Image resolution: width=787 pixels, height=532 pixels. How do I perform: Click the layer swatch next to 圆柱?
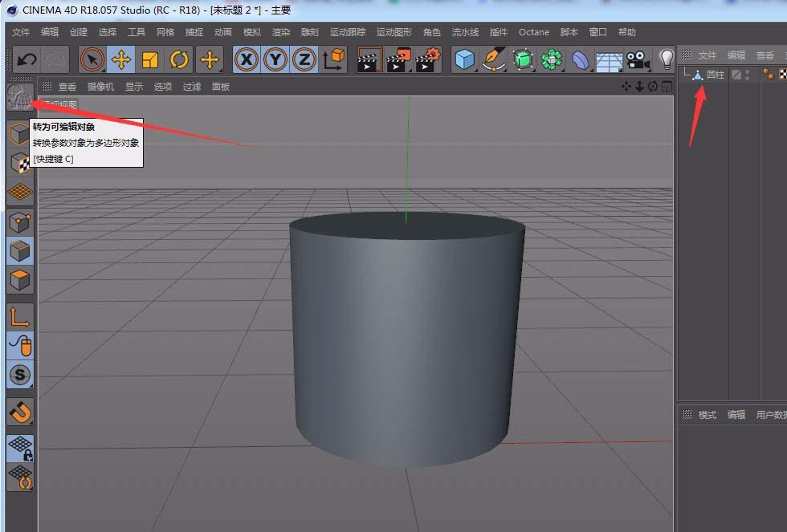tap(736, 75)
